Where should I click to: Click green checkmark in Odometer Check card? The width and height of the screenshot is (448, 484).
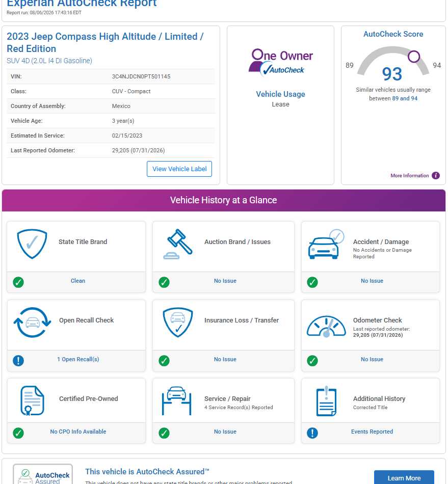(x=312, y=361)
